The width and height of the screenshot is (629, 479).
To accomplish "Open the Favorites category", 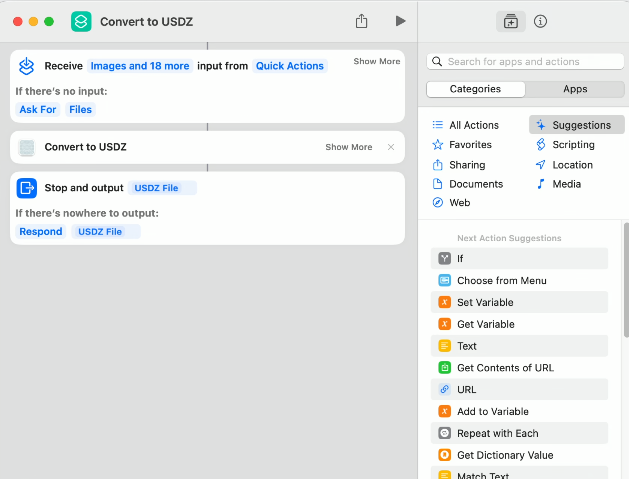I will tap(462, 145).
